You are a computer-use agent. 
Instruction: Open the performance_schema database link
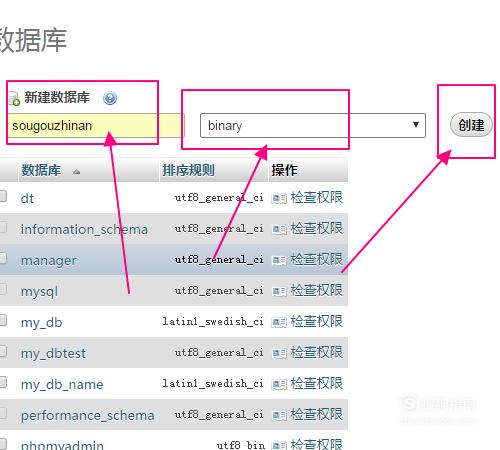click(87, 415)
